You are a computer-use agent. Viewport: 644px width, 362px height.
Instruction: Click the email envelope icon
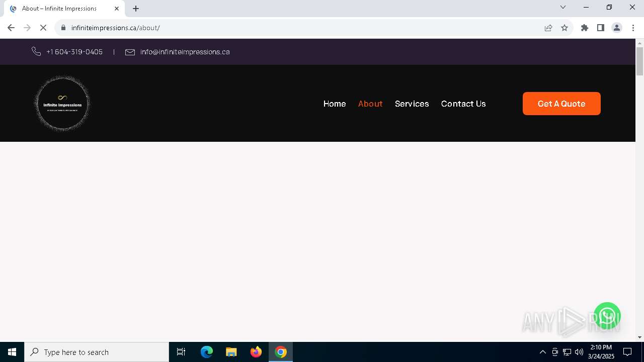[130, 52]
